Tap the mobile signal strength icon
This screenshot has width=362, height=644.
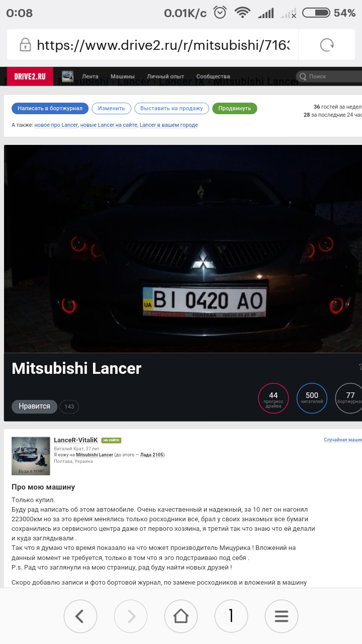pyautogui.click(x=266, y=13)
